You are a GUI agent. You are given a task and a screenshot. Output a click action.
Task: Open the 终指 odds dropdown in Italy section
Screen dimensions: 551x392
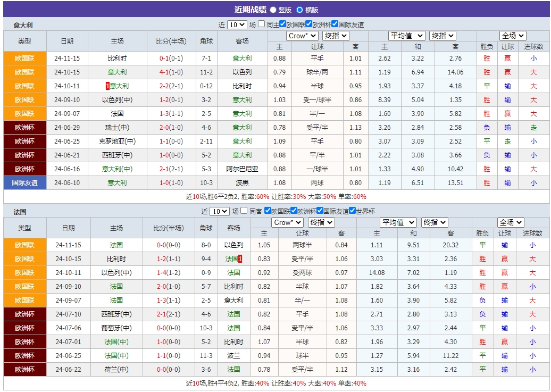click(x=335, y=36)
